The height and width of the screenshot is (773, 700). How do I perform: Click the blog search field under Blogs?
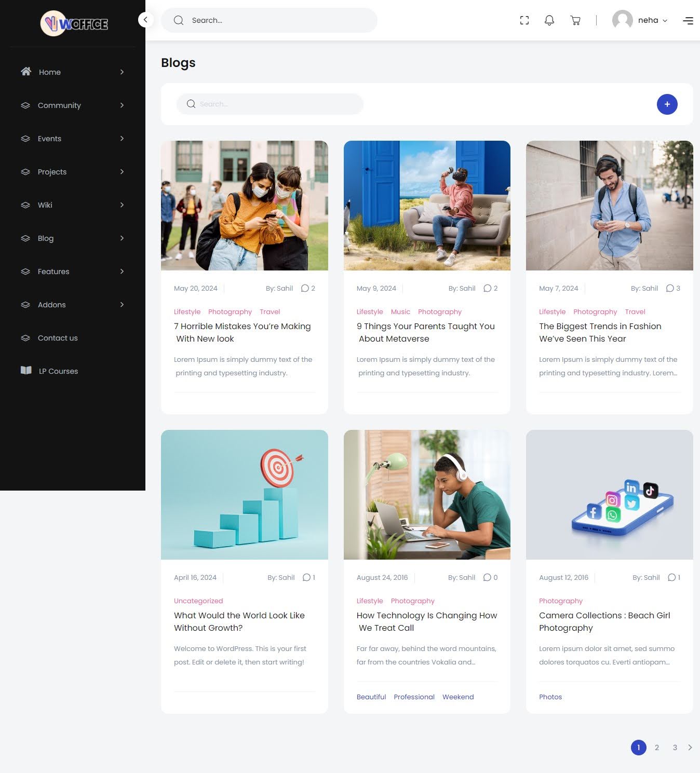point(270,104)
